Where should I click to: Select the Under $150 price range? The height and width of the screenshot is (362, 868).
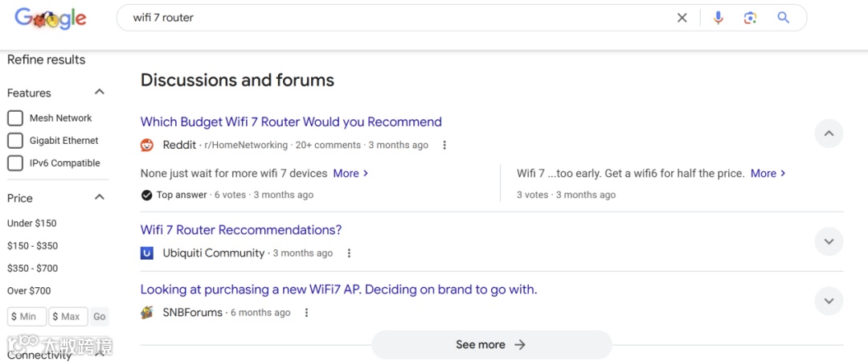(x=32, y=224)
